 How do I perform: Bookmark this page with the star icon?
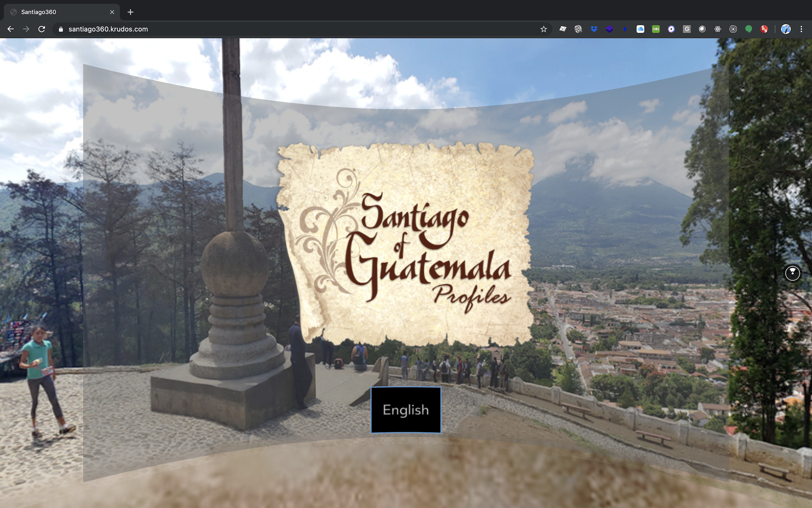click(x=543, y=29)
